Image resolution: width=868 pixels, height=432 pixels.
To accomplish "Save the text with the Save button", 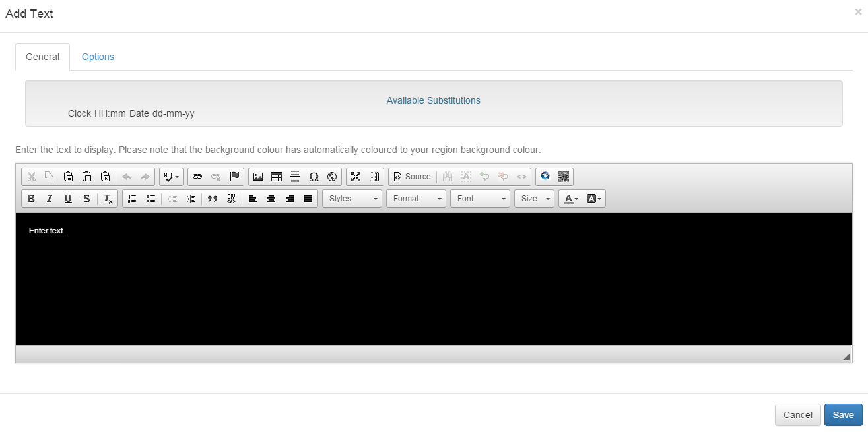I will [843, 415].
